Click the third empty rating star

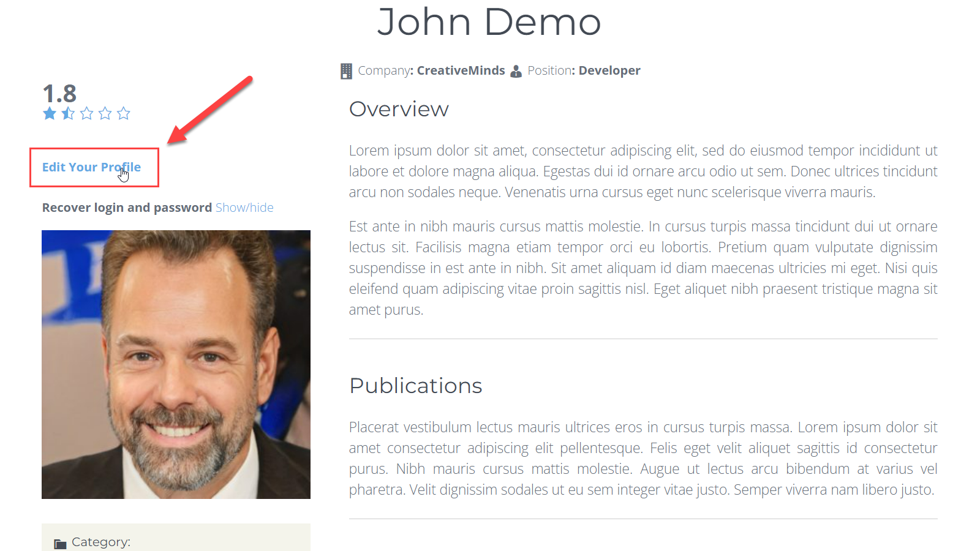(x=87, y=113)
